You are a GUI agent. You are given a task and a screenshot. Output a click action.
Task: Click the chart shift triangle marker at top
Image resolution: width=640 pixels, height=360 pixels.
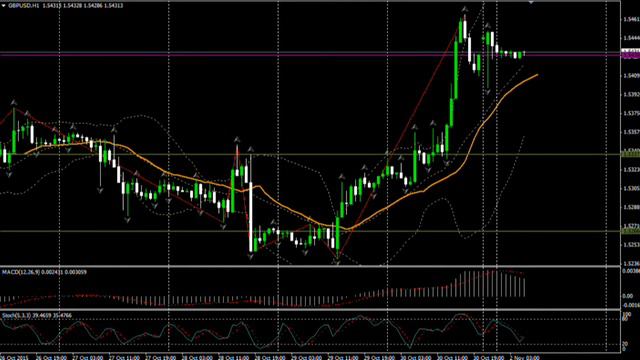coord(531,2)
